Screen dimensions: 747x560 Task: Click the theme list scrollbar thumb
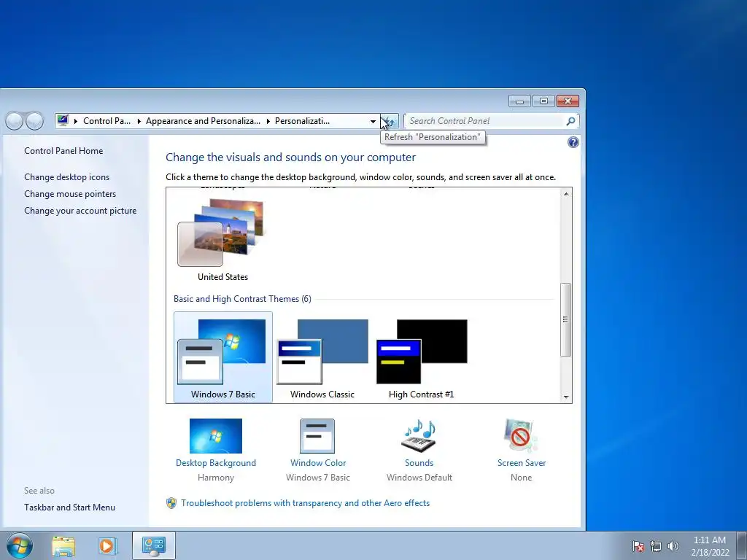tap(566, 319)
